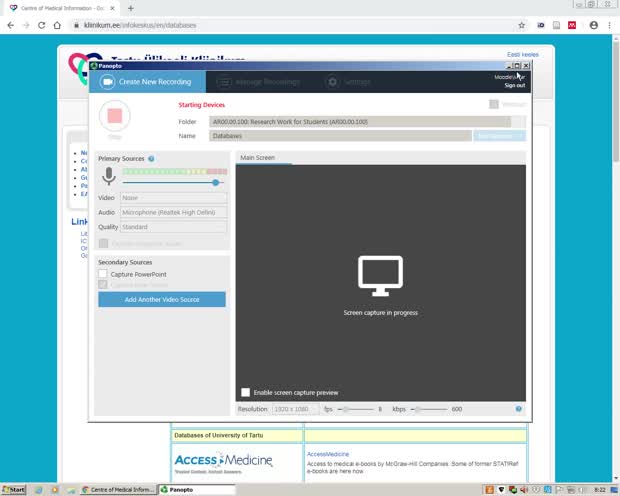620x496 pixels.
Task: Reload the page in Chrome
Action: [42, 25]
